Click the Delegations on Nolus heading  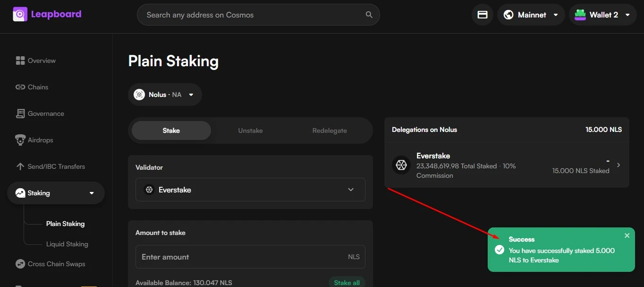click(x=424, y=130)
